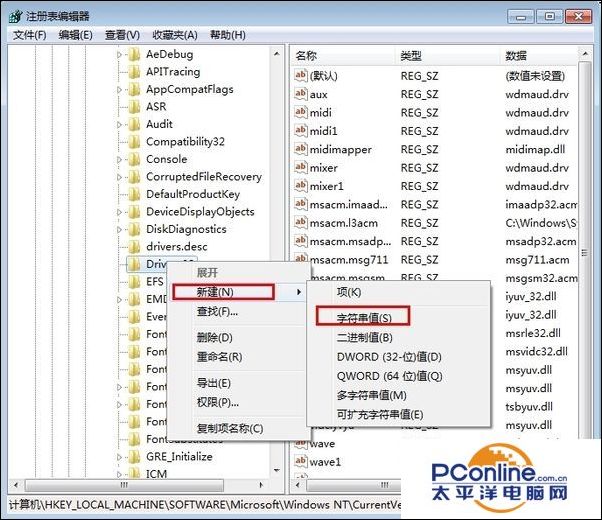Viewport: 602px width, 520px height.
Task: Click the APITracing folder icon
Action: coord(134,72)
